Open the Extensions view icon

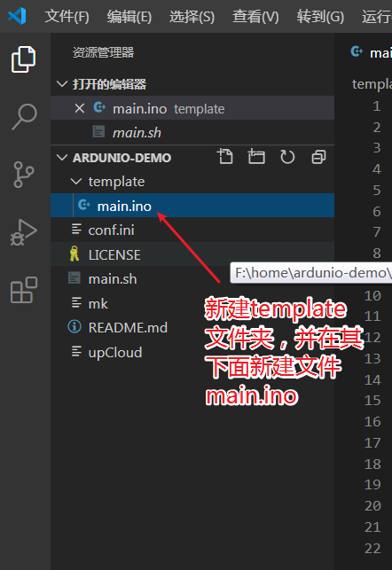coord(24,290)
